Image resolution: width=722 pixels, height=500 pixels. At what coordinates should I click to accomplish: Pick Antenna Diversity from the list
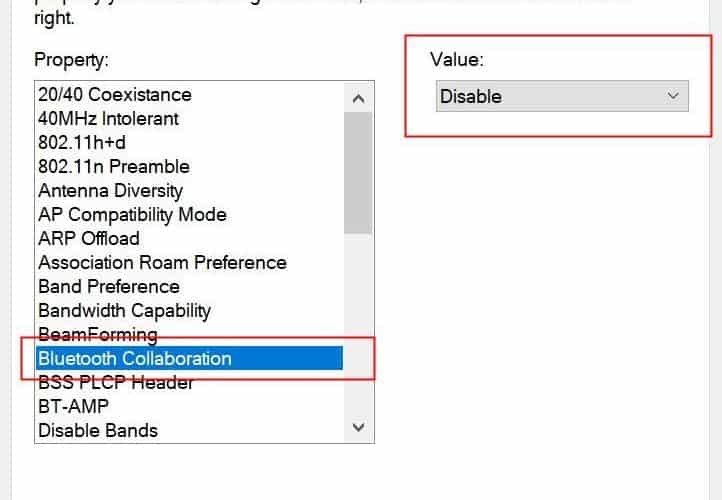110,191
